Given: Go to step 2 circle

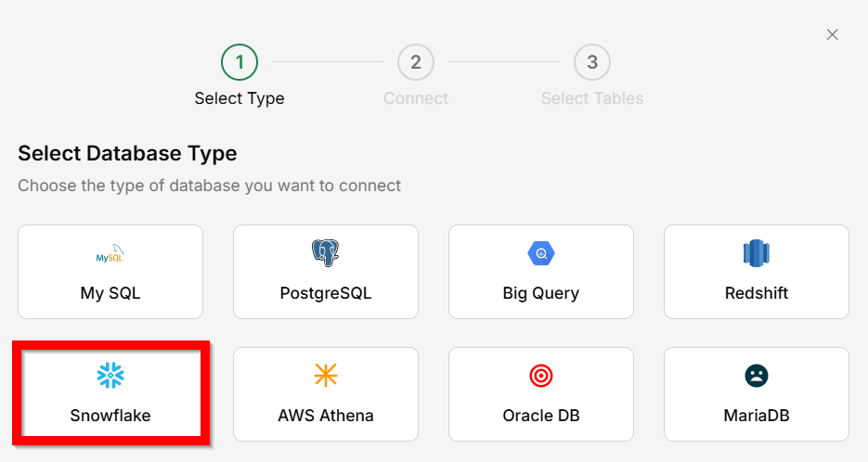Looking at the screenshot, I should (416, 62).
